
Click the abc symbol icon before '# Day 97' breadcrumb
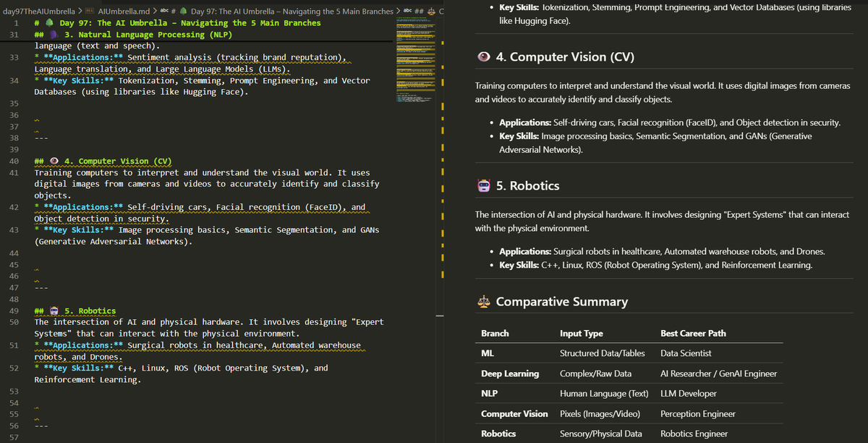163,12
